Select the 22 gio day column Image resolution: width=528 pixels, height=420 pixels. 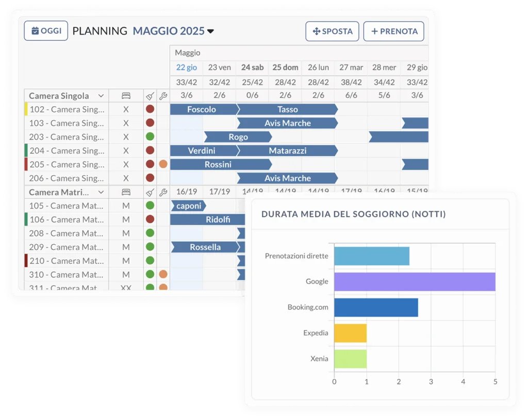tap(187, 68)
